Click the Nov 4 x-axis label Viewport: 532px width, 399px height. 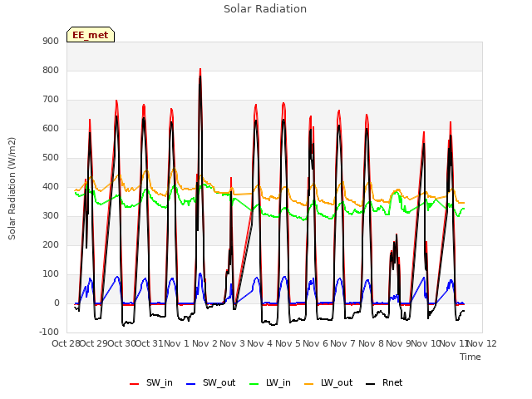(x=260, y=343)
